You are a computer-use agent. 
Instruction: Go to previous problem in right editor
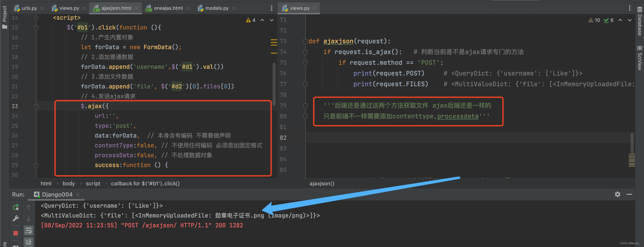(620, 20)
